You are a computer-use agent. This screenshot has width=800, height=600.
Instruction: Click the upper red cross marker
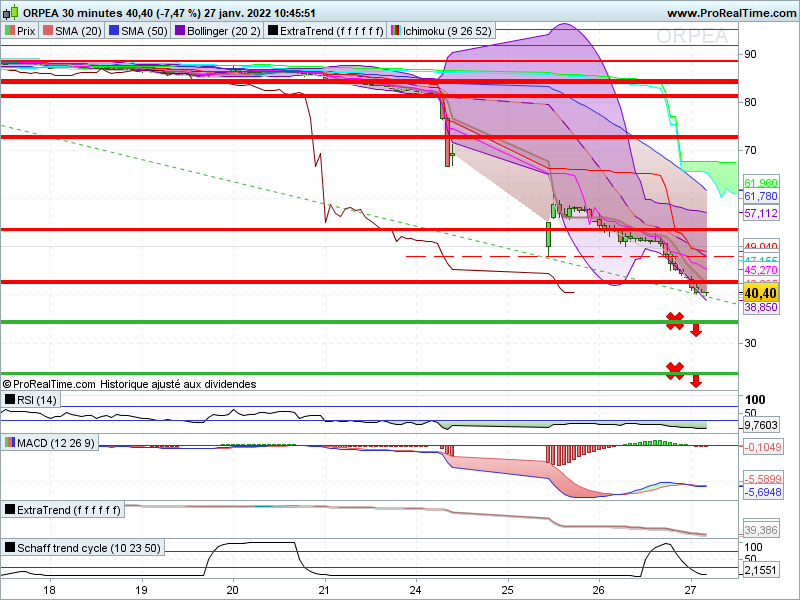[x=675, y=321]
